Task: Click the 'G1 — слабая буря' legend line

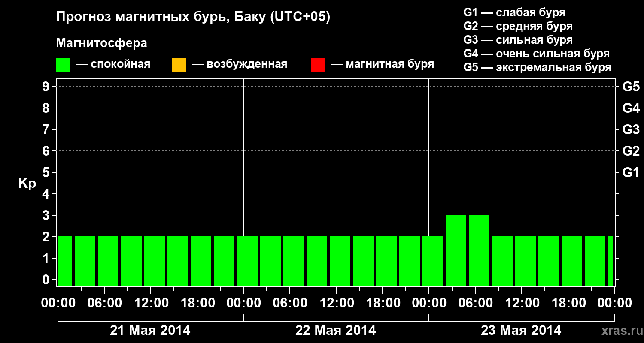Action: point(514,12)
